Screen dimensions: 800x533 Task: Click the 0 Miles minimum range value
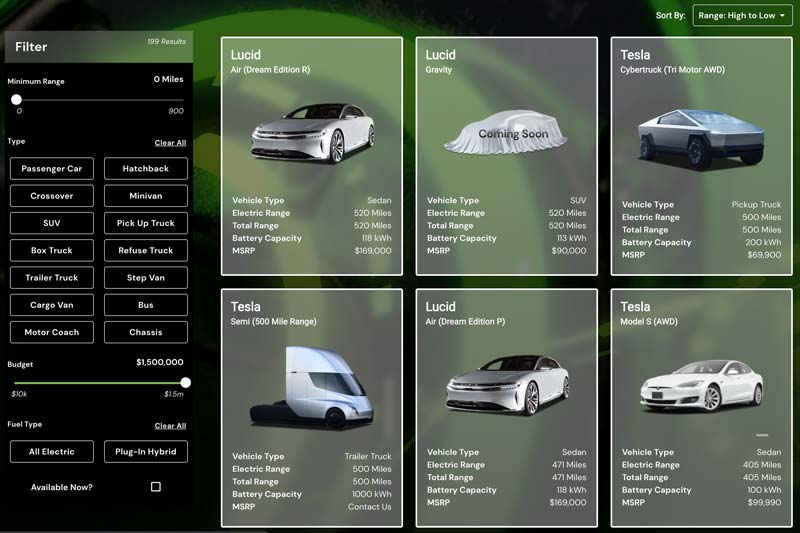pyautogui.click(x=168, y=80)
